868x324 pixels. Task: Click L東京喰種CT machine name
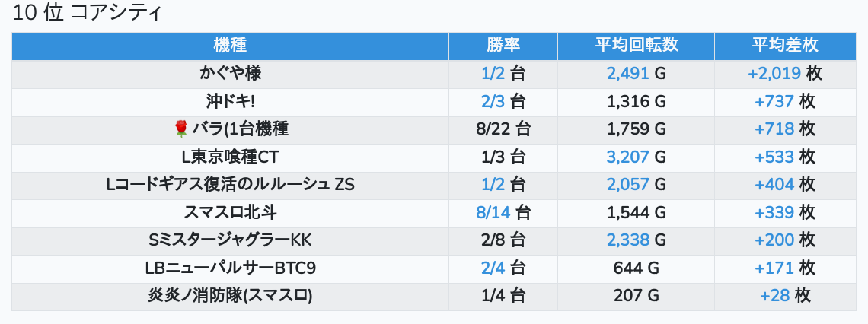(x=230, y=157)
